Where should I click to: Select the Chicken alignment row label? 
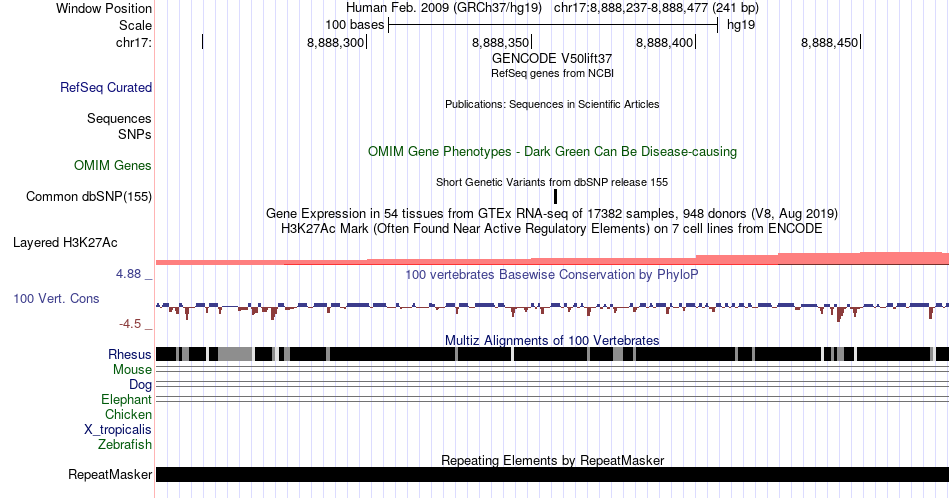(128, 414)
